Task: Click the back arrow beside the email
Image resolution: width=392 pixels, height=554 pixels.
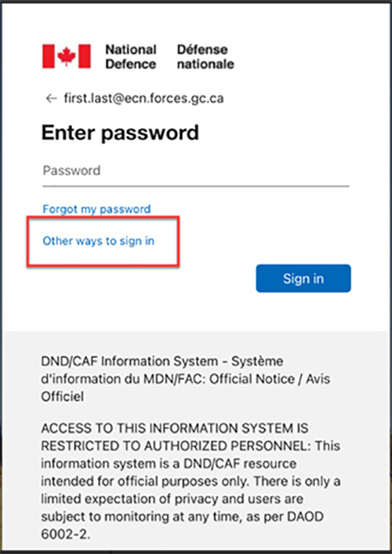Action: (52, 98)
